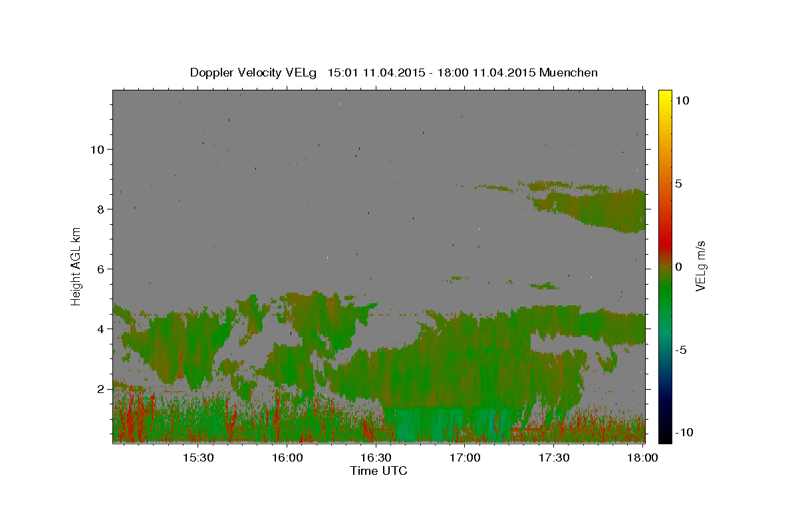Click the "Height AGL km" y-axis label
Image resolution: width=798 pixels, height=532 pixels.
point(76,266)
